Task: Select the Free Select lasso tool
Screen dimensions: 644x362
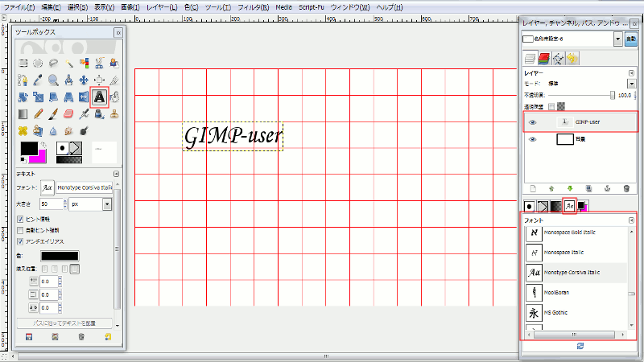Action: tap(53, 64)
